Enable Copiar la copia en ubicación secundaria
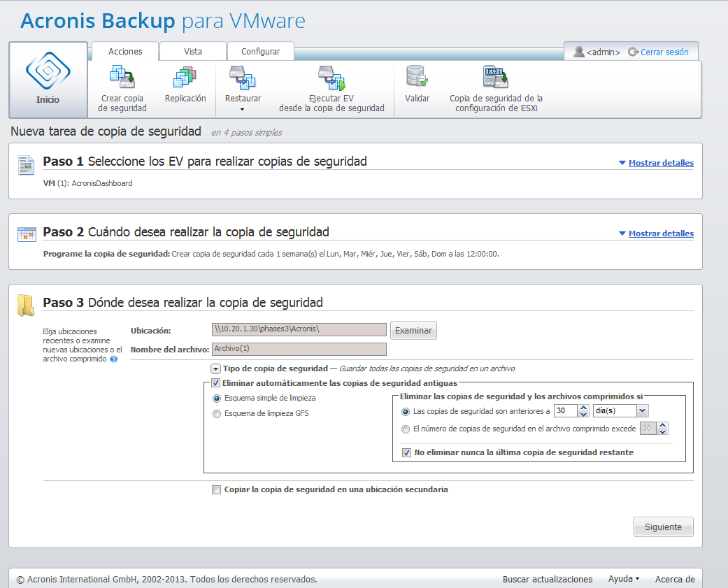 point(216,490)
